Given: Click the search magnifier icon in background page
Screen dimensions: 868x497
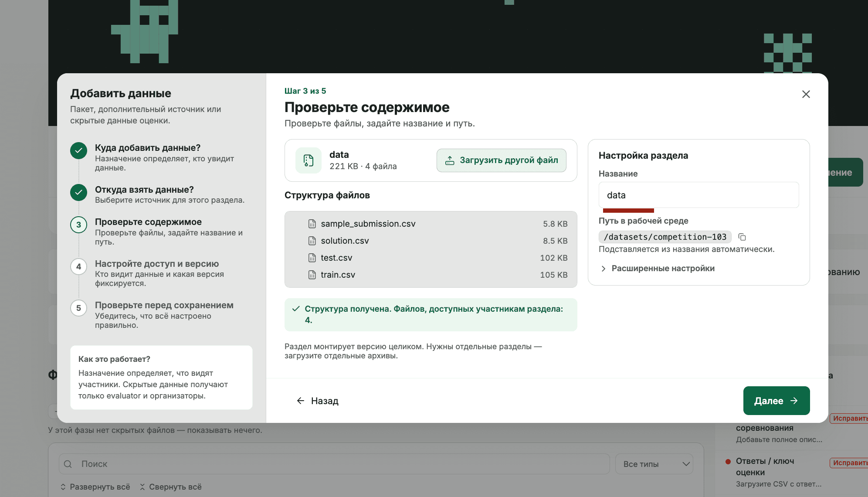Looking at the screenshot, I should click(x=68, y=464).
